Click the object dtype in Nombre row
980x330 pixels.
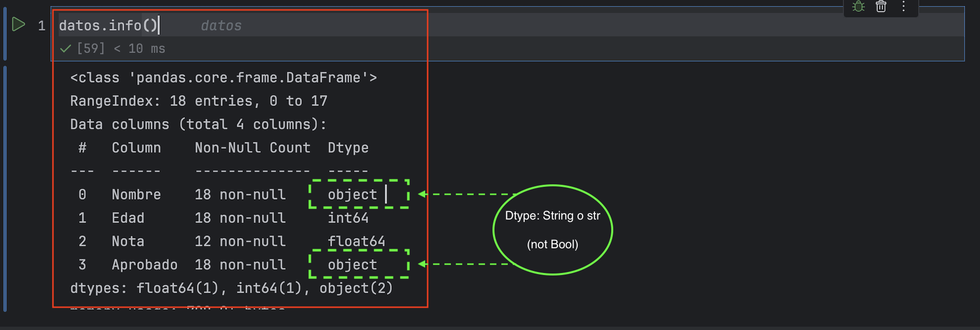[352, 195]
